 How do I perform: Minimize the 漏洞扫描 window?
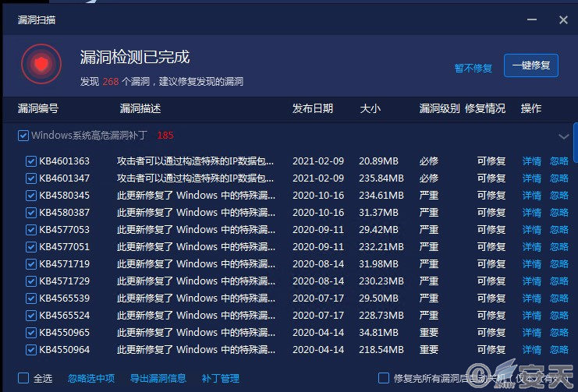(x=531, y=19)
